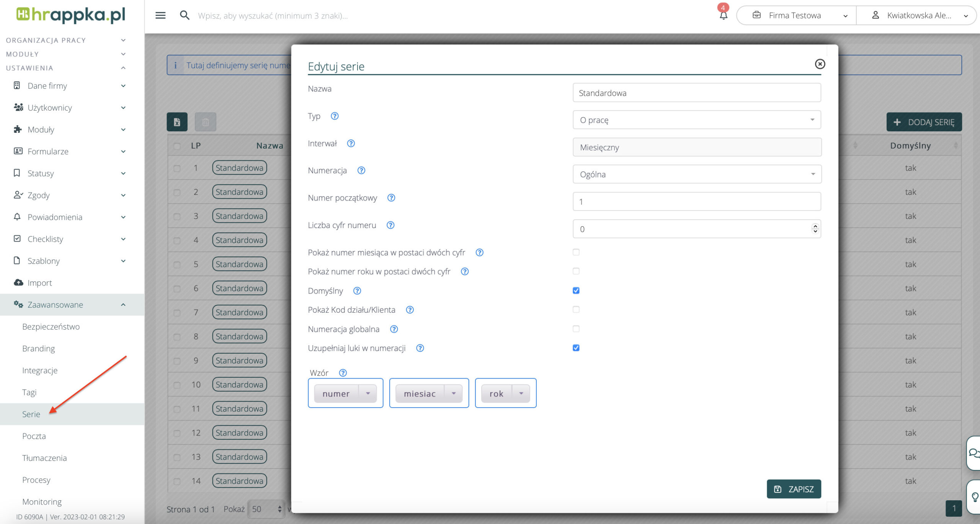980x524 pixels.
Task: Open Poczta in the sidebar menu
Action: click(x=34, y=436)
